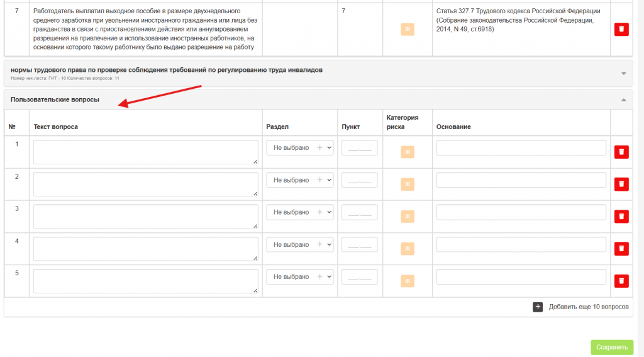Open the Раздел dropdown in row 3

pos(300,212)
